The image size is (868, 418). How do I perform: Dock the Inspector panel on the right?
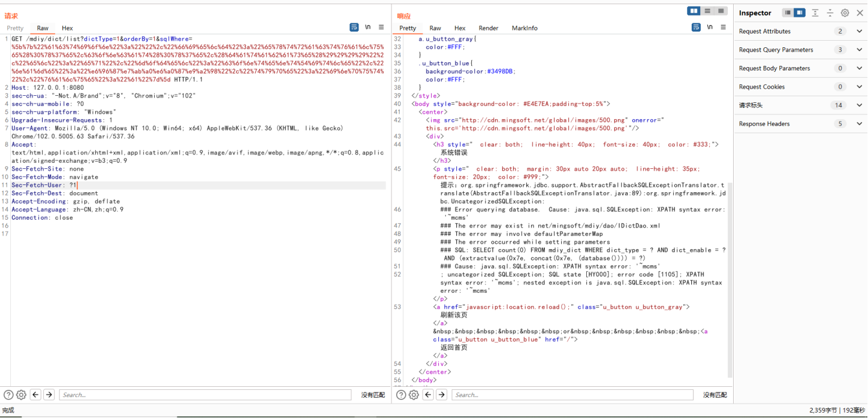pos(800,13)
